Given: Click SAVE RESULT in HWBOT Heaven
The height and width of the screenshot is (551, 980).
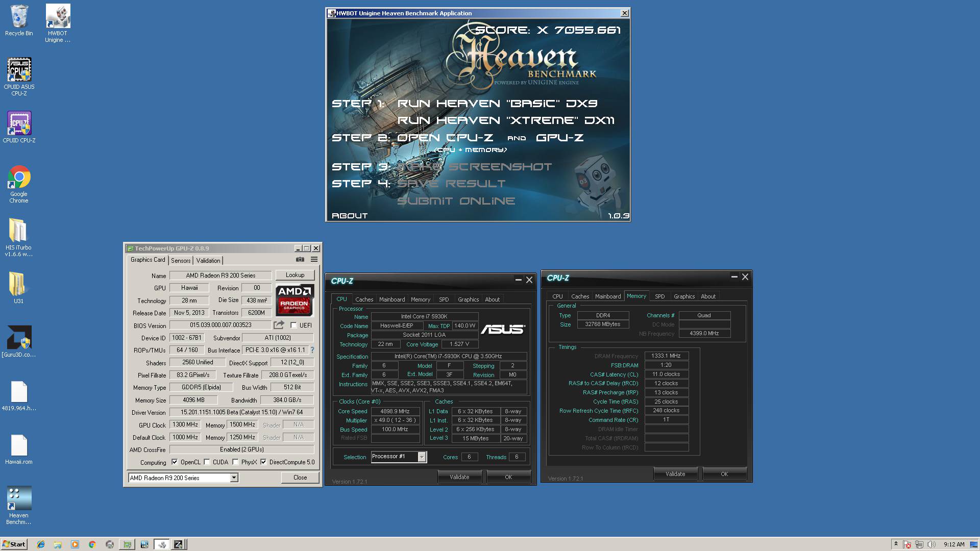Looking at the screenshot, I should coord(451,184).
